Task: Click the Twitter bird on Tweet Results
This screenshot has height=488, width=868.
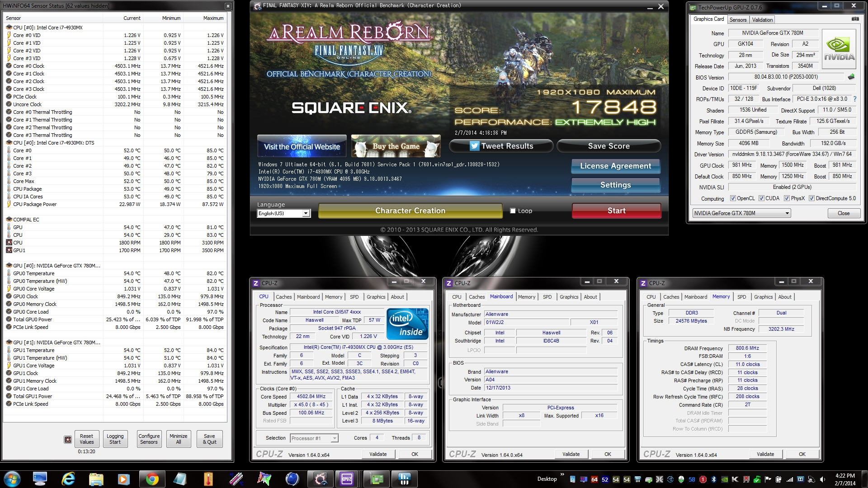Action: click(474, 146)
